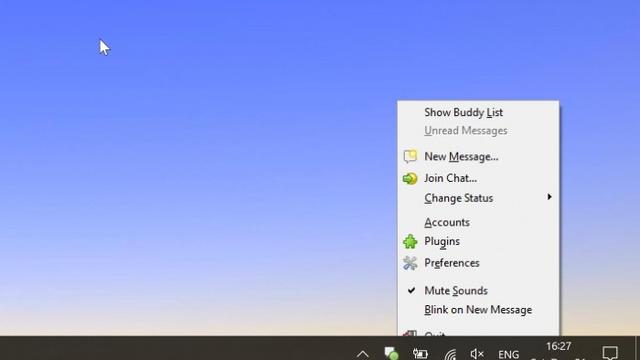The width and height of the screenshot is (640, 360).
Task: Click the Wi-Fi network tray icon
Action: (450, 354)
